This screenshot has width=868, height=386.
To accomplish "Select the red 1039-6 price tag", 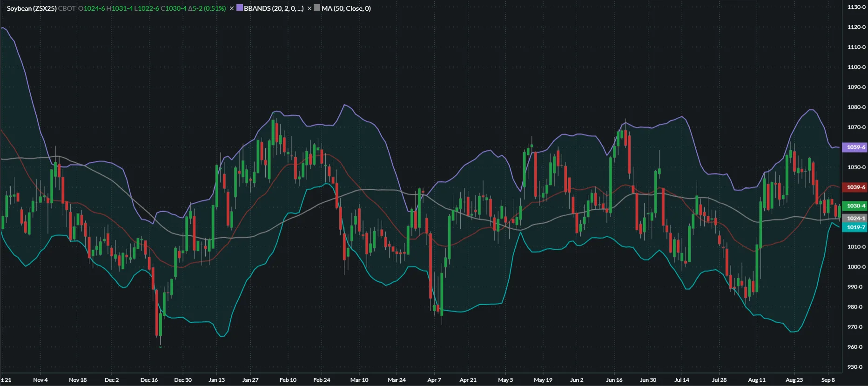I will (855, 187).
